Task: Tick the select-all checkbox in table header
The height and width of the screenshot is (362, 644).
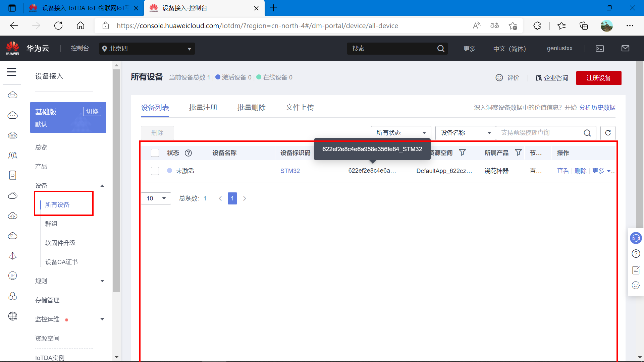Action: point(155,153)
